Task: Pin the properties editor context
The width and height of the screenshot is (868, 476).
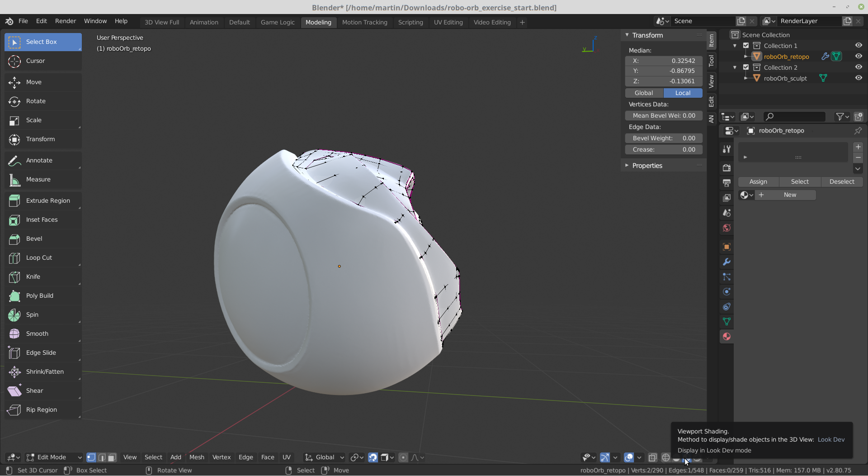Action: coord(858,130)
